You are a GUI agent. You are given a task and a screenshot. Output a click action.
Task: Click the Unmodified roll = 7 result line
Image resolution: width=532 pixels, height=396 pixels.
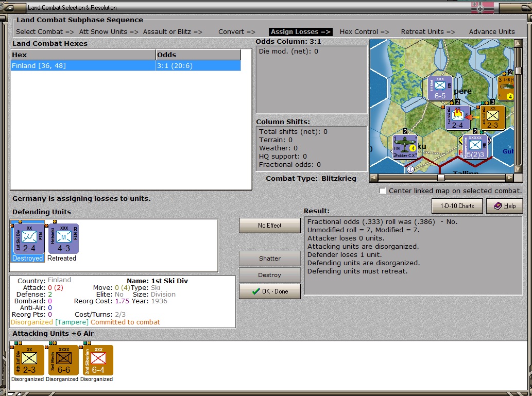pyautogui.click(x=364, y=230)
